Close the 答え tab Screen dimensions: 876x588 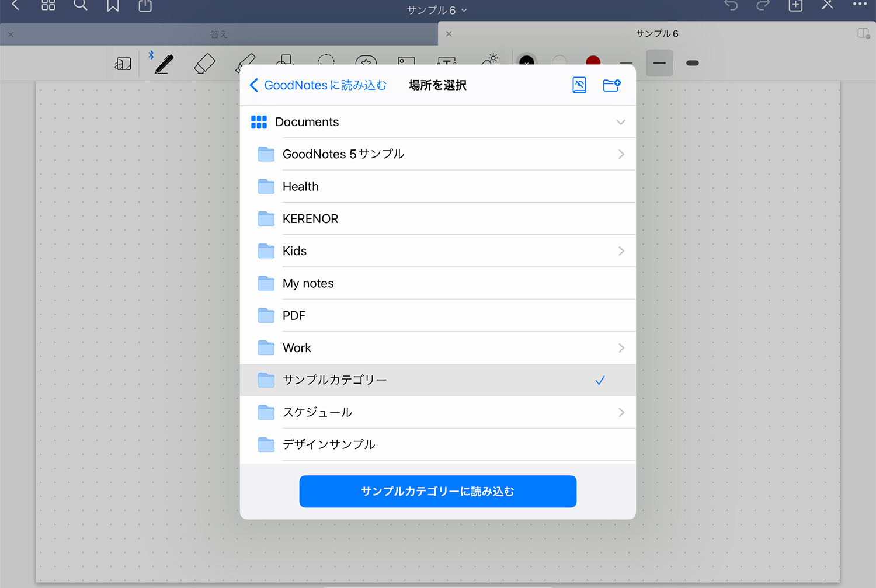11,34
